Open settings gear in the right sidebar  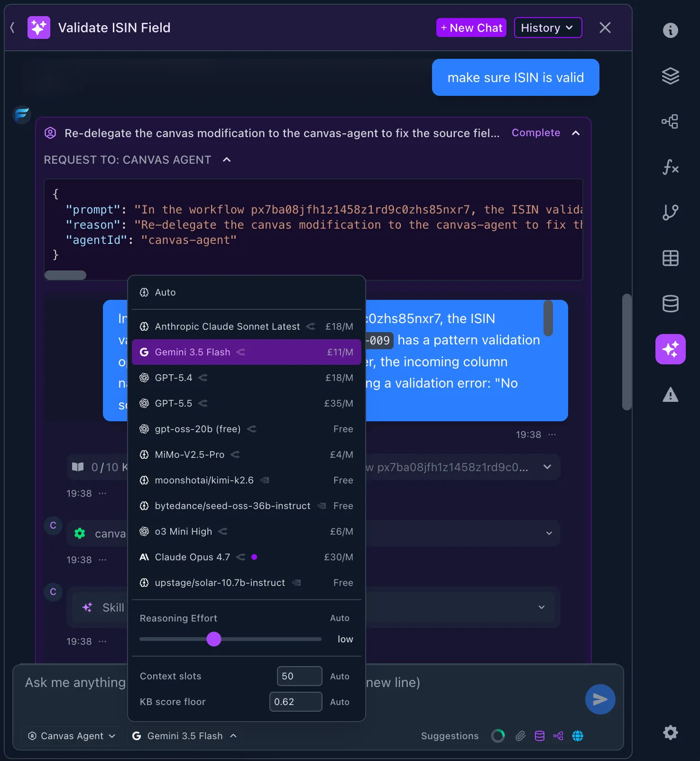click(x=670, y=733)
